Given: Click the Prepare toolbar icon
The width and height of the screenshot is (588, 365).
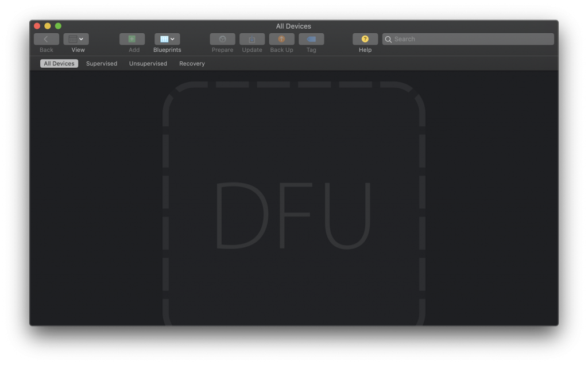Looking at the screenshot, I should (222, 38).
